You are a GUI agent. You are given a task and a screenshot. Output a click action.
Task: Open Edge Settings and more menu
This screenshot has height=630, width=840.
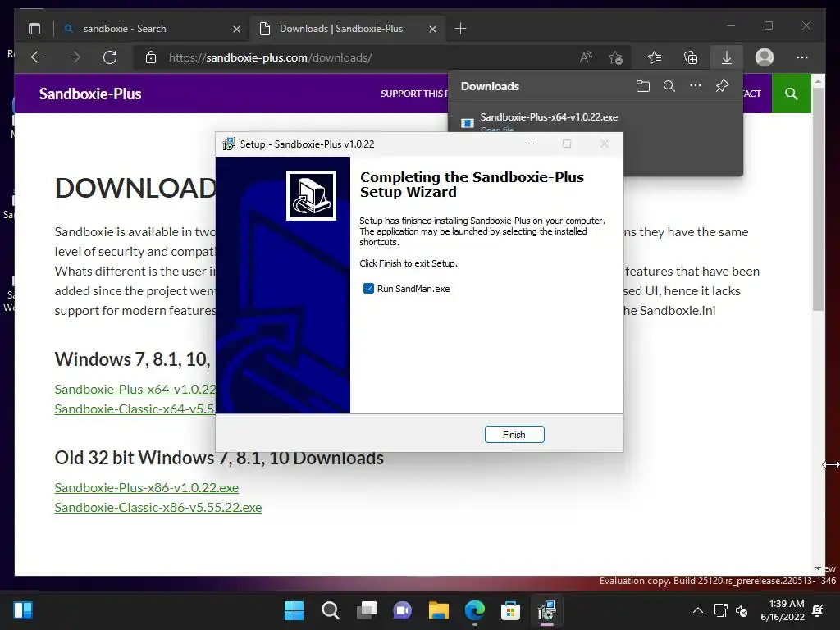coord(802,57)
